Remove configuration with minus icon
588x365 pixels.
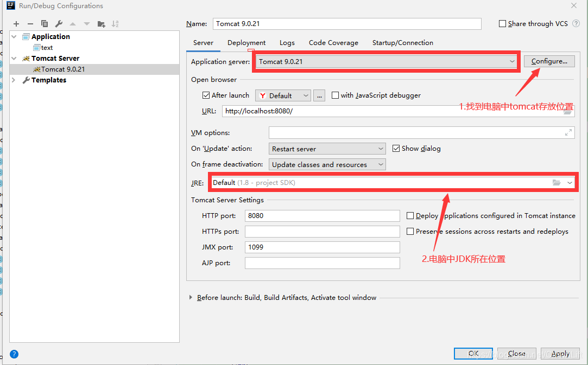[30, 24]
